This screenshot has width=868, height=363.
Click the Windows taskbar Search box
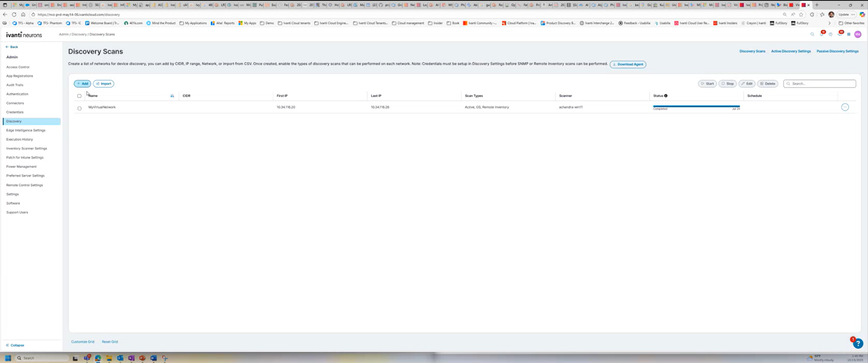point(42,358)
